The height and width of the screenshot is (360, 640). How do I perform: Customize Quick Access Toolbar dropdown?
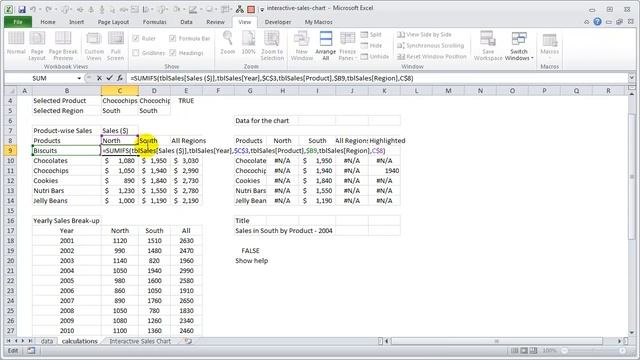pyautogui.click(x=262, y=9)
